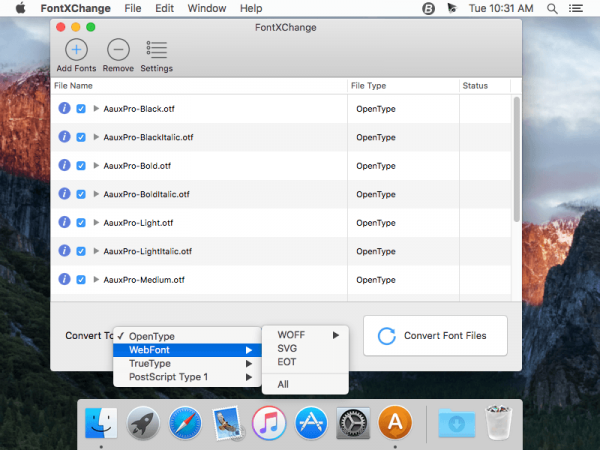Click the Add Fonts plus icon
Image resolution: width=600 pixels, height=450 pixels.
click(77, 50)
